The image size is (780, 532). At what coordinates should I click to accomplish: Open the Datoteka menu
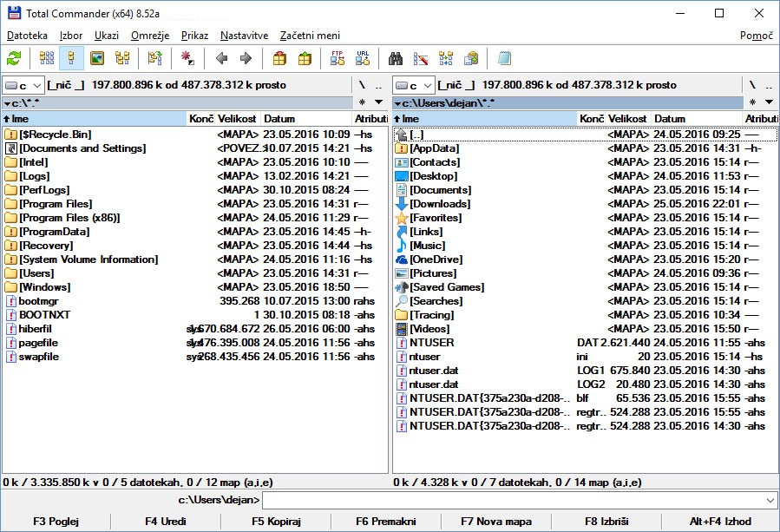tap(27, 36)
